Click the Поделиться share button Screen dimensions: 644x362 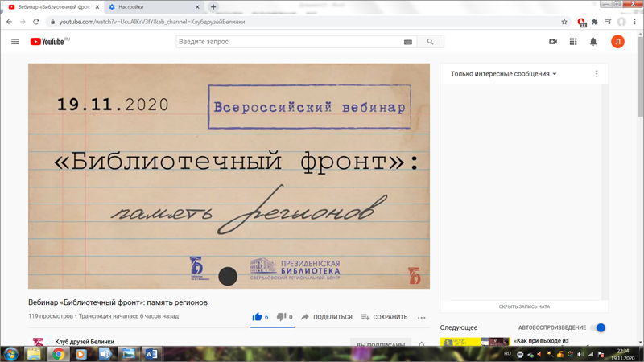click(x=326, y=317)
